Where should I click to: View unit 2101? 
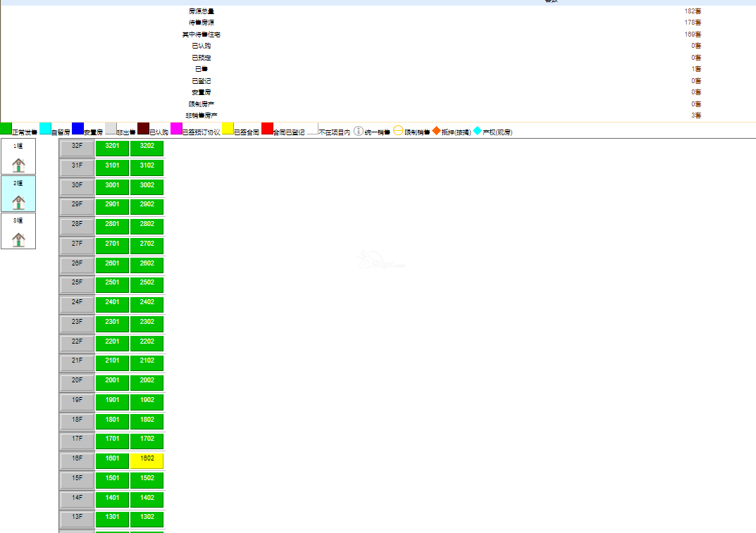[112, 363]
